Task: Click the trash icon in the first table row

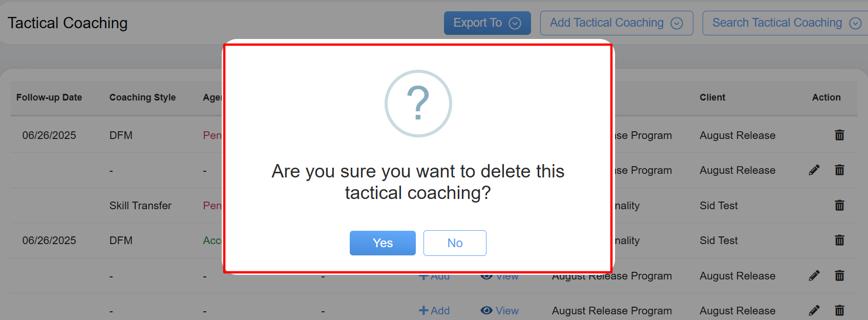Action: tap(839, 135)
